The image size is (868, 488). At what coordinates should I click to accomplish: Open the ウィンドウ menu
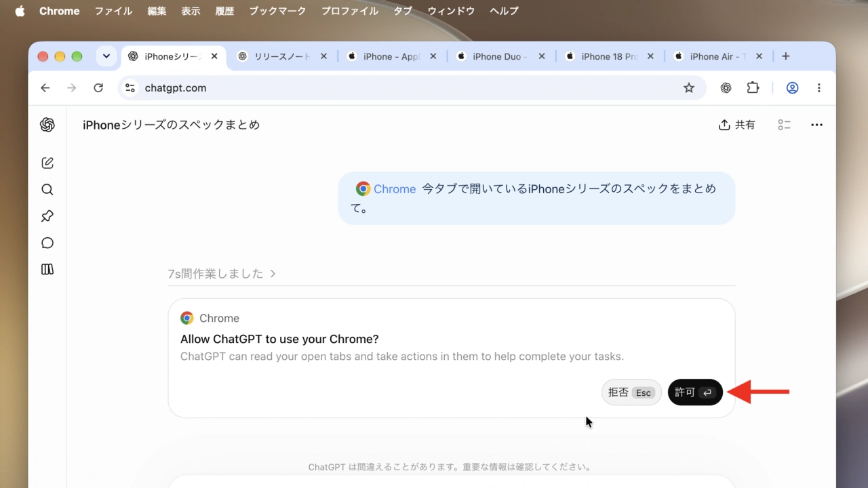tap(451, 11)
